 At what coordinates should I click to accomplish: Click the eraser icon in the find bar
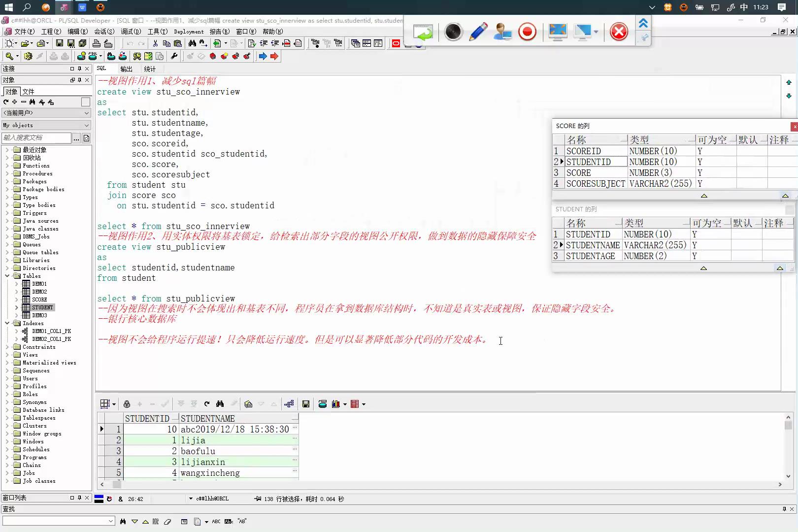point(167,521)
